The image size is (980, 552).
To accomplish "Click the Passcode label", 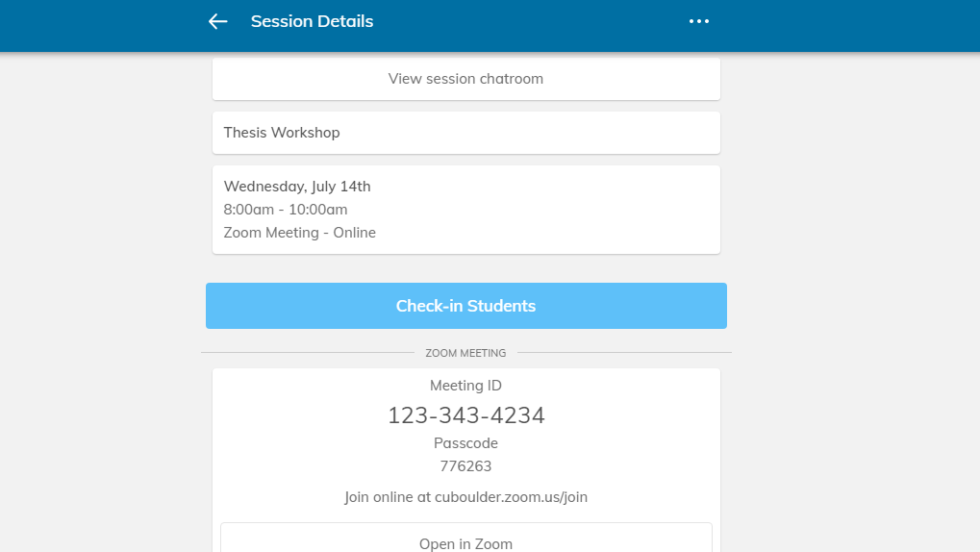I will pyautogui.click(x=465, y=443).
